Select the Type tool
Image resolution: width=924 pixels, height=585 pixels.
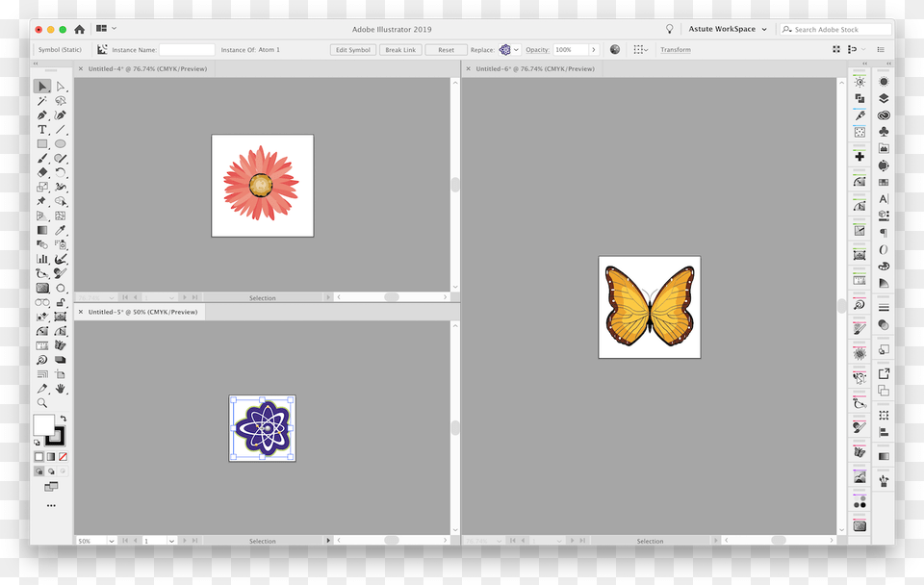tap(42, 129)
